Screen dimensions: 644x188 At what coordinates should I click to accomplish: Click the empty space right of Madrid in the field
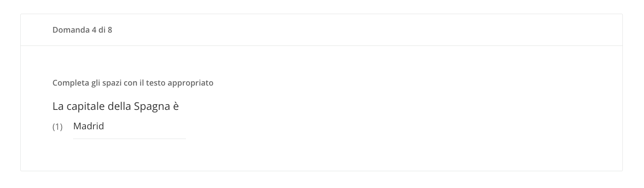point(145,127)
